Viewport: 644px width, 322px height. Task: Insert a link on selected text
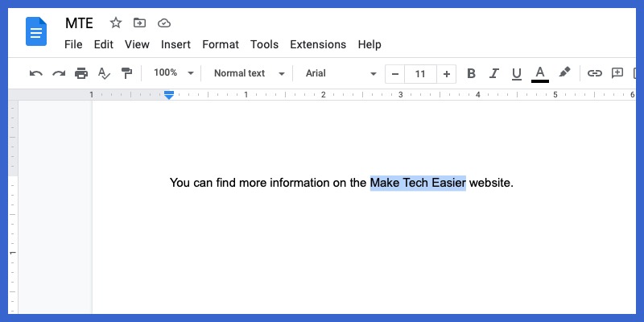(594, 73)
